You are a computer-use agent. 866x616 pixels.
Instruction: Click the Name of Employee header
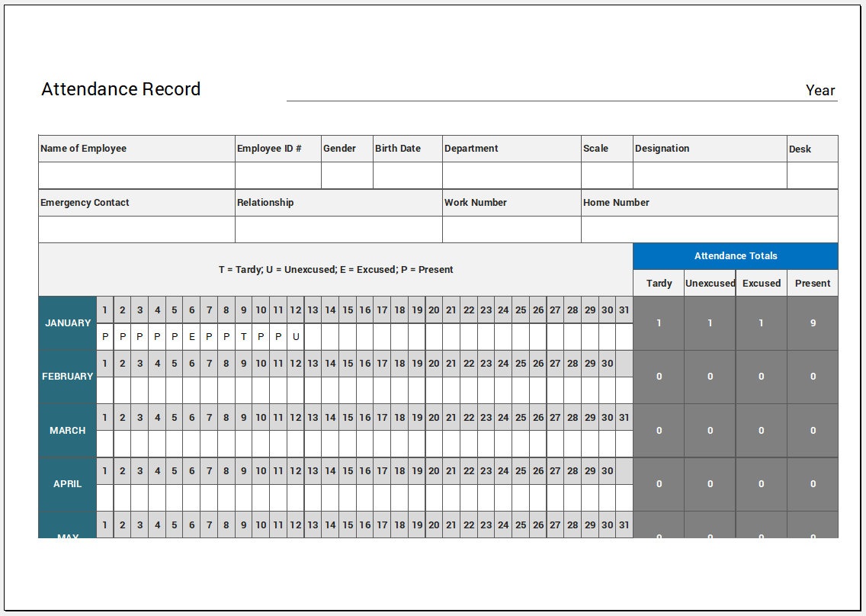click(136, 149)
